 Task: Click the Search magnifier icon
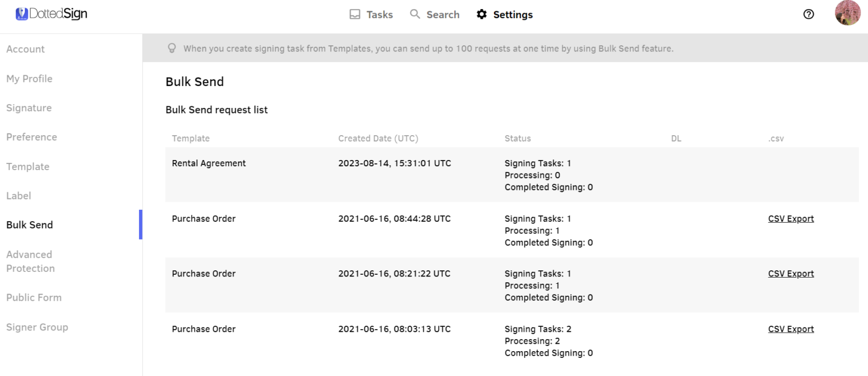click(x=415, y=14)
